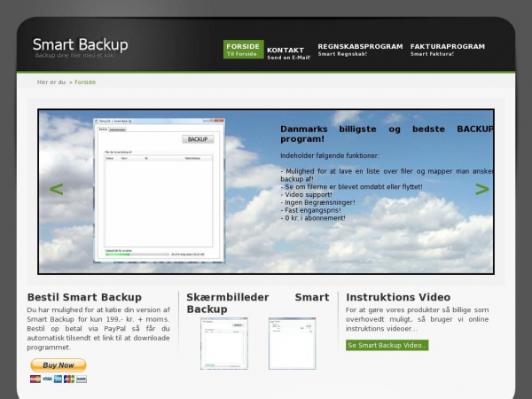Click the BACKUP button in slide image
Viewport: 532px width, 399px height.
tap(198, 139)
